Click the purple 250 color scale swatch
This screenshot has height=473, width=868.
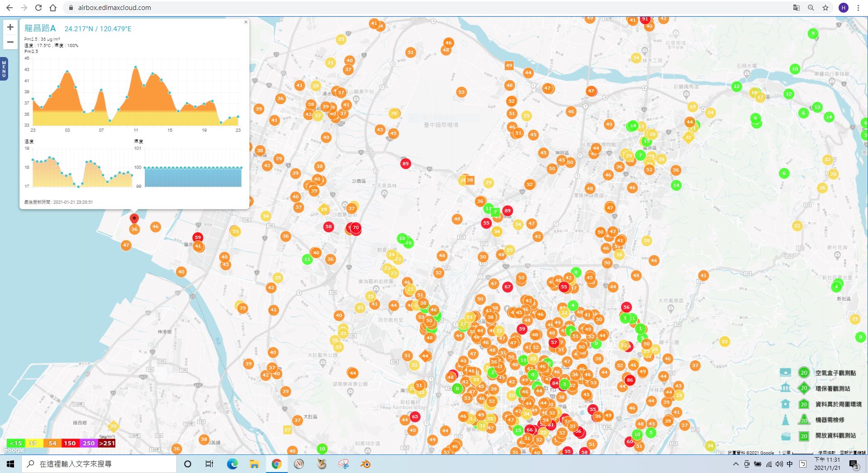(88, 443)
